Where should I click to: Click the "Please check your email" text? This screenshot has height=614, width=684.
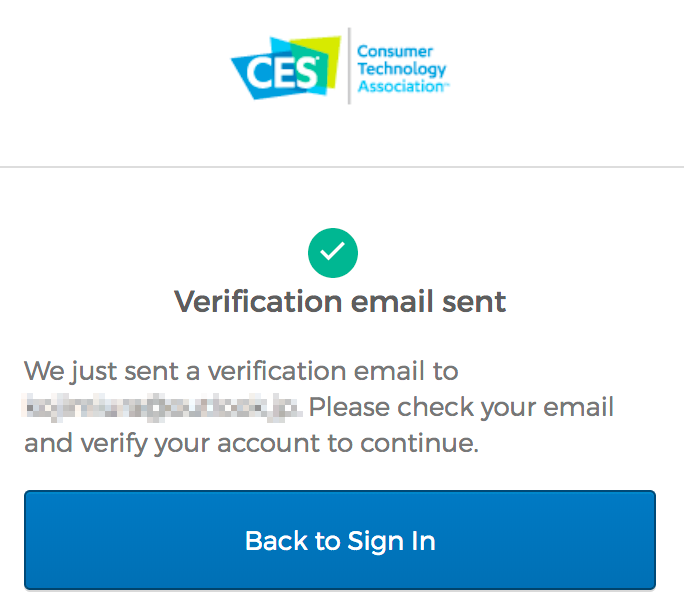click(x=462, y=408)
